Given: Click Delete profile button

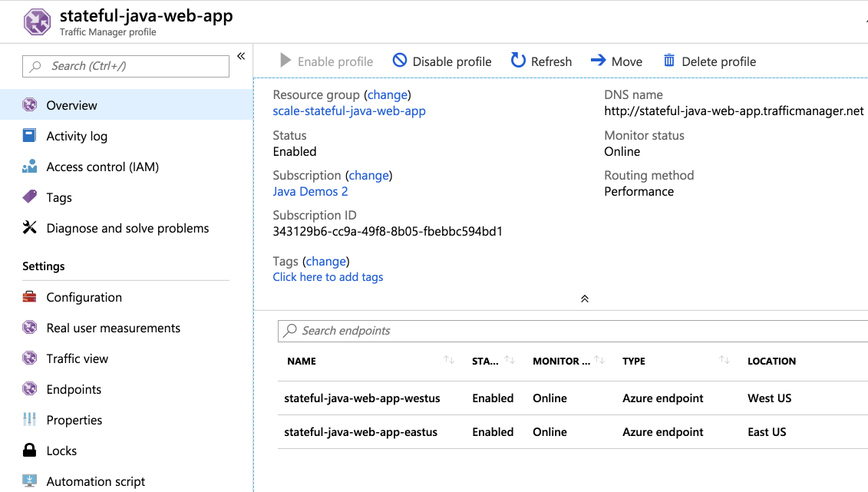Looking at the screenshot, I should (x=710, y=61).
